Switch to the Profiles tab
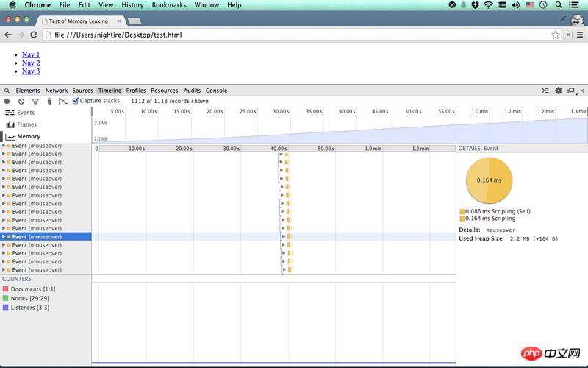This screenshot has height=368, width=588. coord(136,91)
